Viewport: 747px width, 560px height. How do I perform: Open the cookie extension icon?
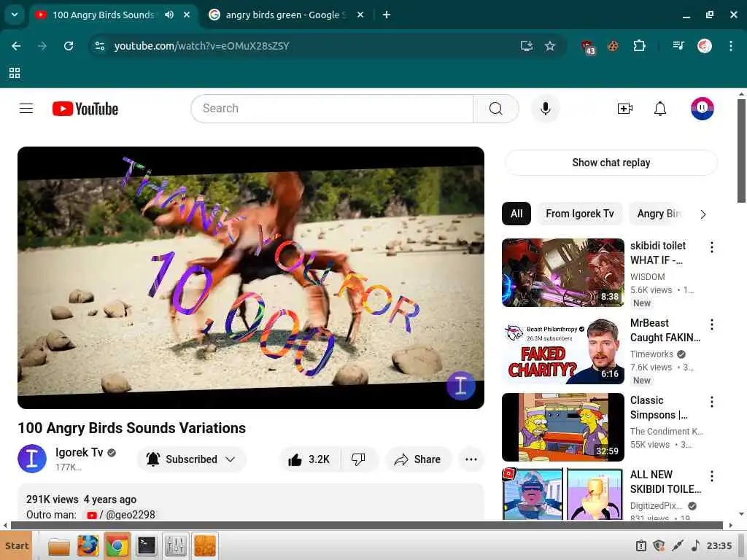coord(613,46)
